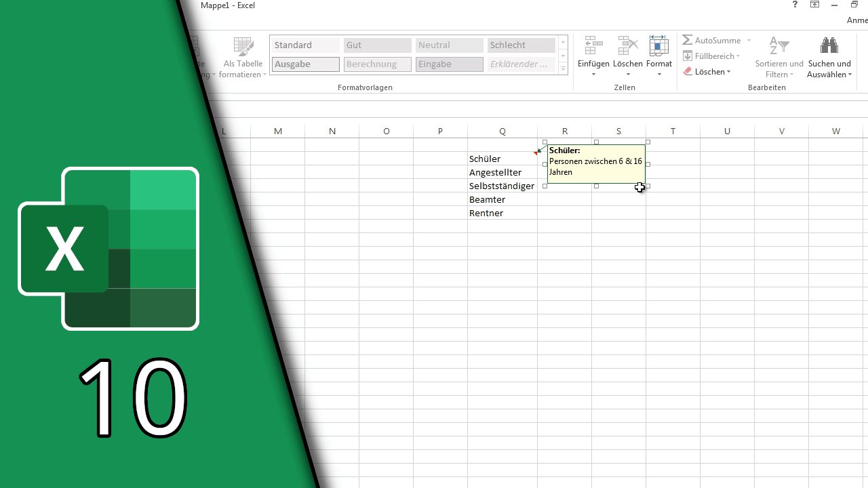Open Sortieren und Filtern icon
Image resolution: width=868 pixels, height=488 pixels.
[x=779, y=45]
